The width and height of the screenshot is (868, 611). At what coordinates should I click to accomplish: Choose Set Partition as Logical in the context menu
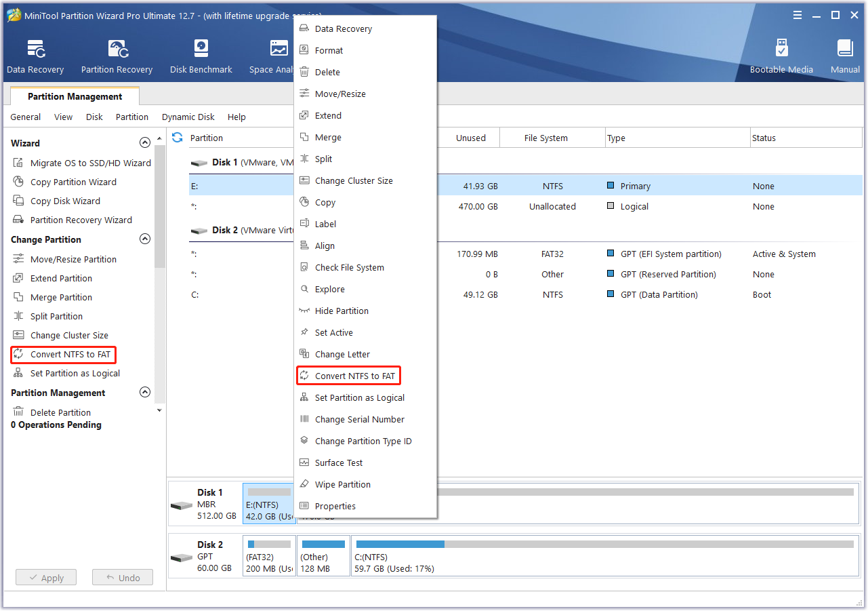point(365,397)
